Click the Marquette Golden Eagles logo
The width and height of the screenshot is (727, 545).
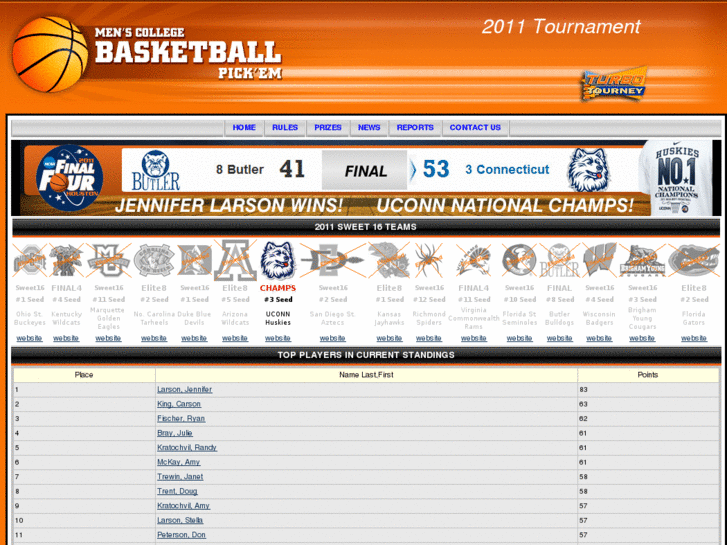coord(108,260)
